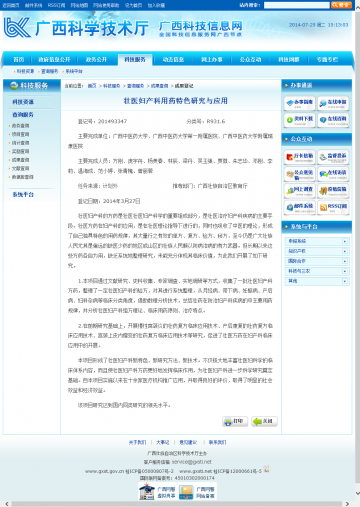
Task: Open the 系统平台 sub-navigation link
Action: (x=74, y=71)
